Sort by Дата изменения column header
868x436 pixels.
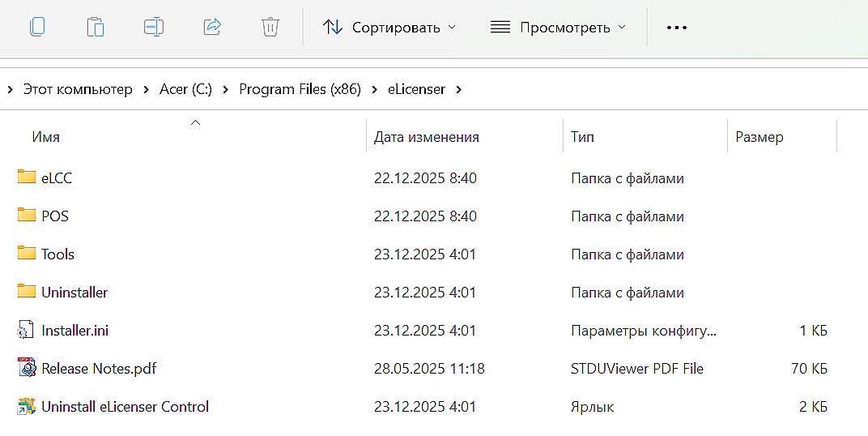426,137
